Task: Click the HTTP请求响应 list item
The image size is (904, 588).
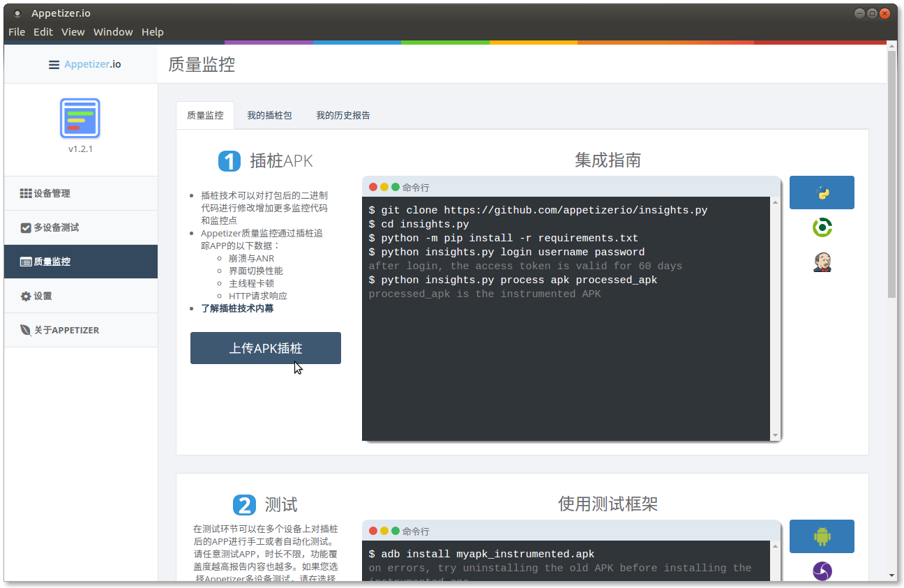Action: click(257, 296)
